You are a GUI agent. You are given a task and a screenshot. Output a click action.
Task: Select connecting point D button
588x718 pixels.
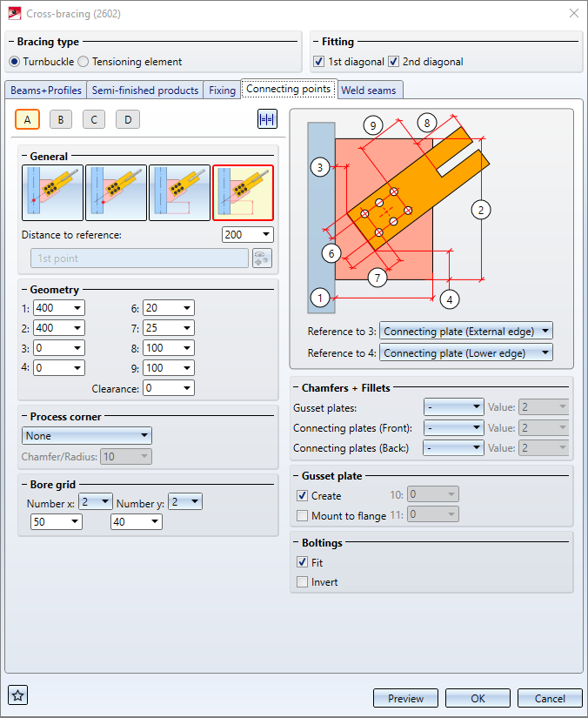tap(127, 119)
